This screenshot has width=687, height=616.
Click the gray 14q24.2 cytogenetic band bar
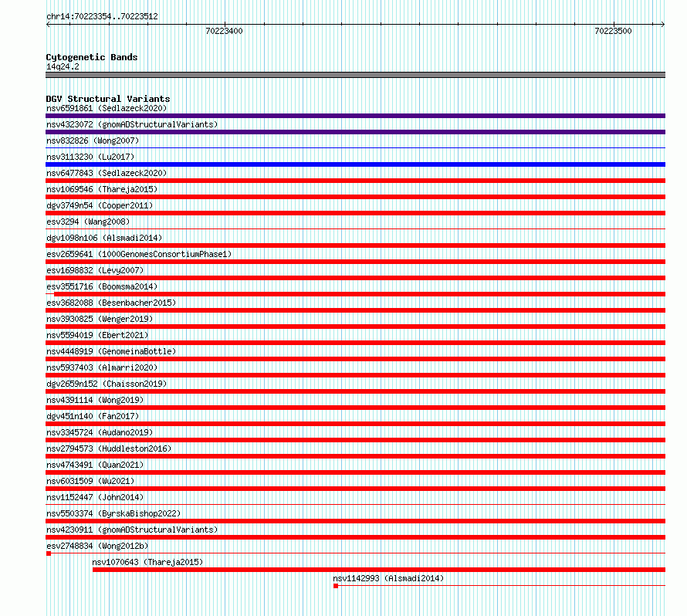click(355, 75)
